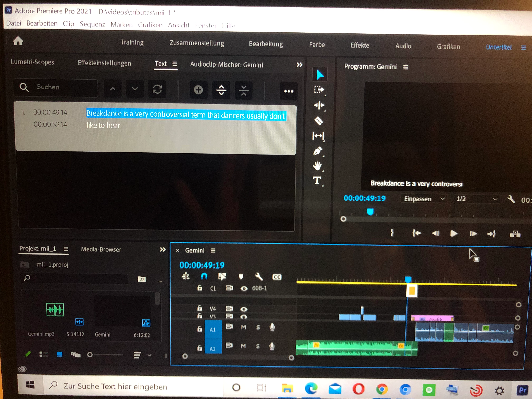Mute the A1 audio track
Viewport: 532px width, 399px height.
[243, 327]
